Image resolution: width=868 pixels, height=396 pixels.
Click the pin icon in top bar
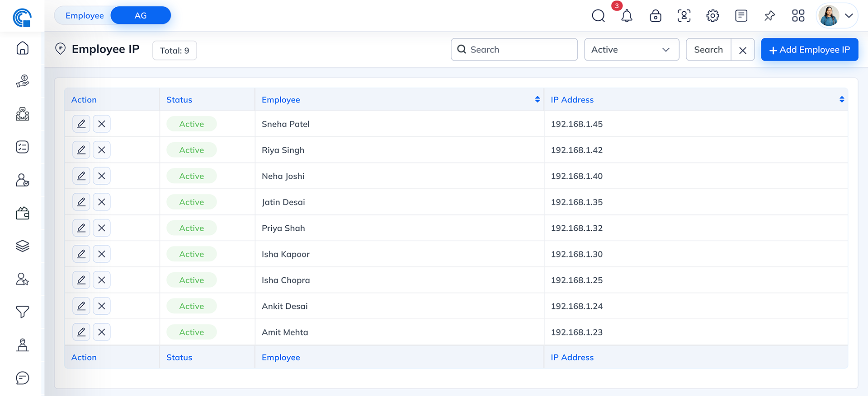pos(769,16)
